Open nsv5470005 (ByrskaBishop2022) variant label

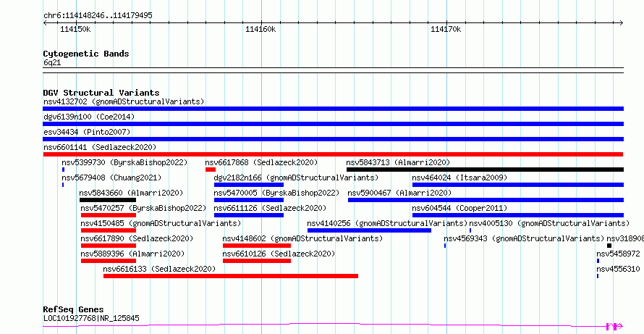(277, 193)
